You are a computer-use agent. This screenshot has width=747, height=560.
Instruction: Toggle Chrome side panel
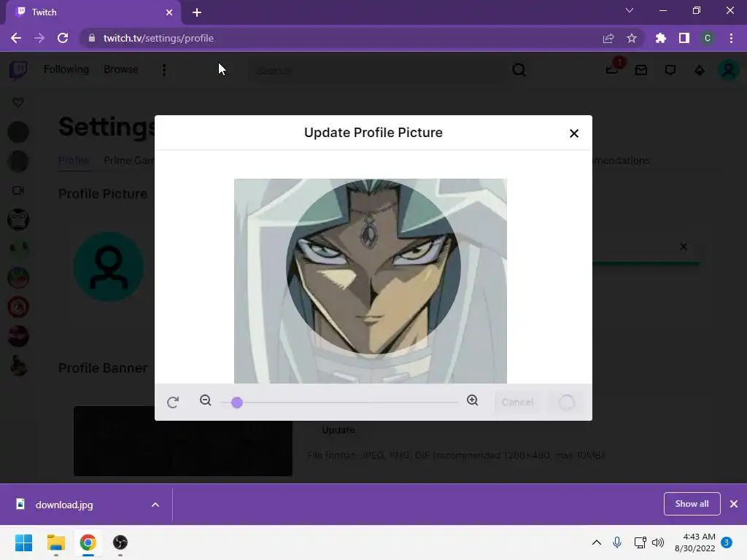[684, 38]
